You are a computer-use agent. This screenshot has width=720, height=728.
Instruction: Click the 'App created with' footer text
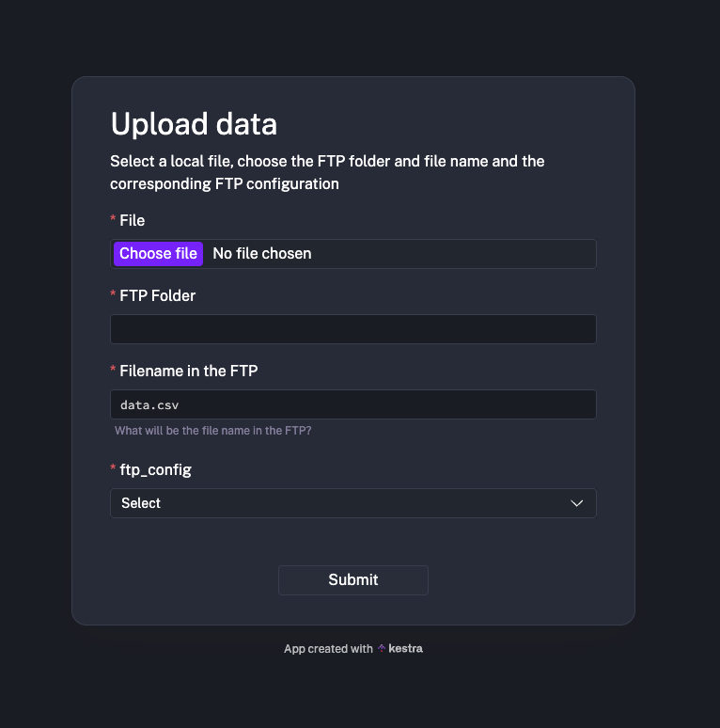(328, 649)
